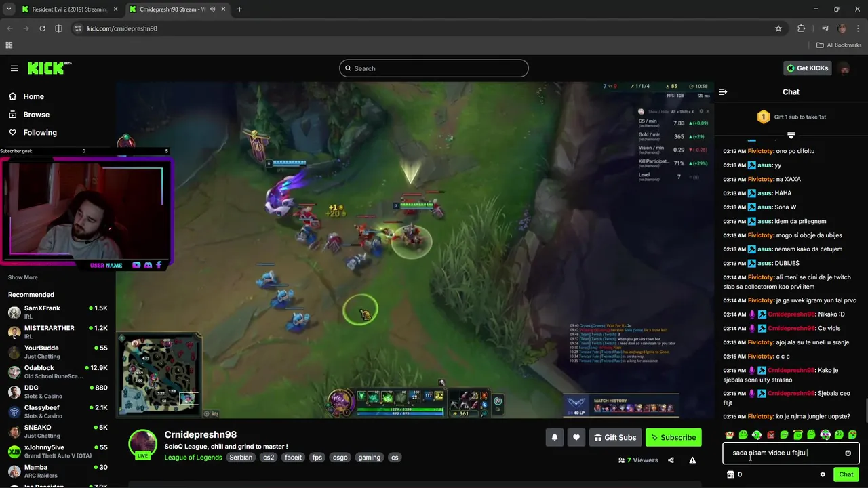Open the notifications bell for this channel
This screenshot has height=488, width=868.
(554, 438)
